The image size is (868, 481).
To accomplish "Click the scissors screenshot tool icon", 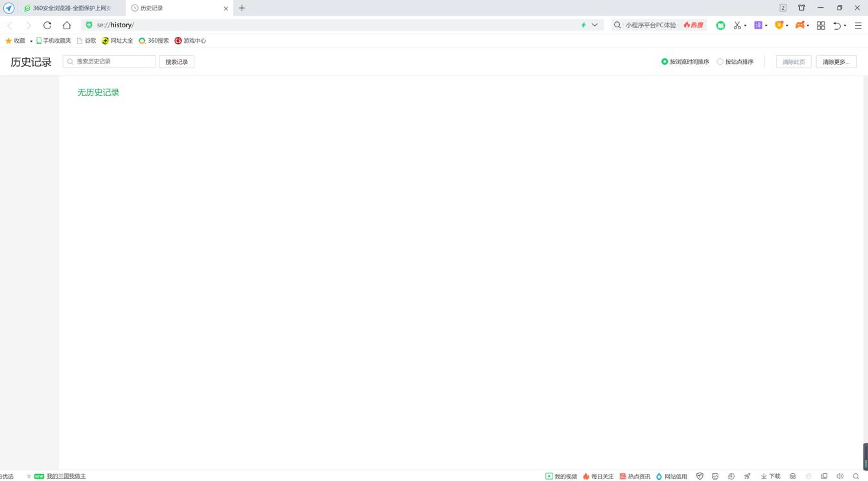I will [737, 25].
